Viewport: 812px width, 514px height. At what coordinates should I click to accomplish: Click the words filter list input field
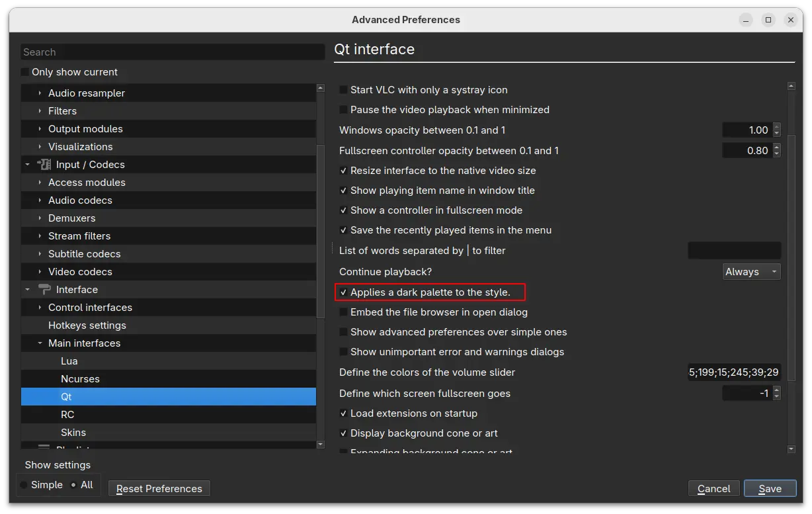735,251
